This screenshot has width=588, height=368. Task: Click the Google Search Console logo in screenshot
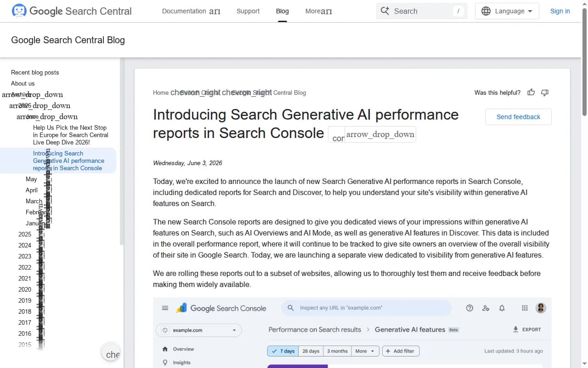(x=221, y=308)
